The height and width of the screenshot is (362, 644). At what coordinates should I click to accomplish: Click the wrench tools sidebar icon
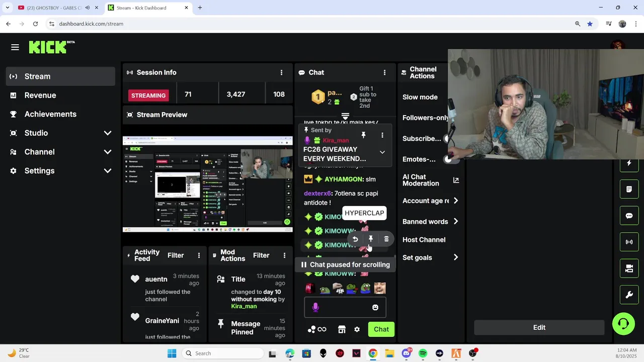coord(629,295)
